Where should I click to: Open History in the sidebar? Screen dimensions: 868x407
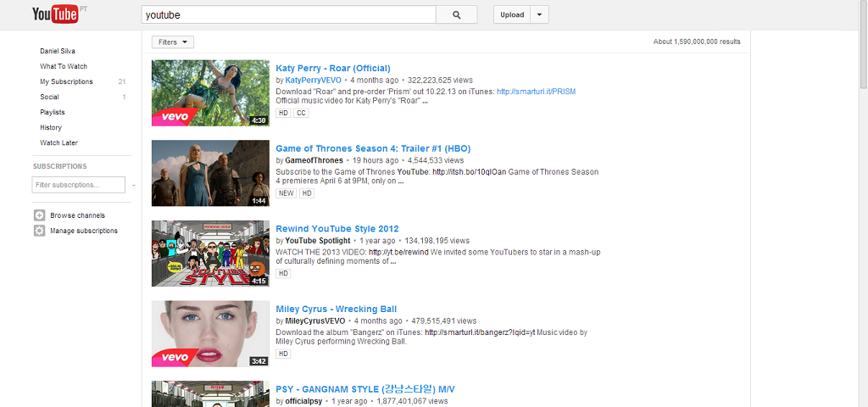tap(51, 127)
